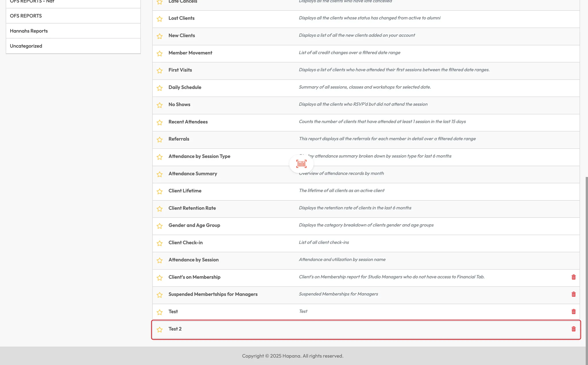
Task: Open the Member Movement report
Action: click(x=190, y=53)
